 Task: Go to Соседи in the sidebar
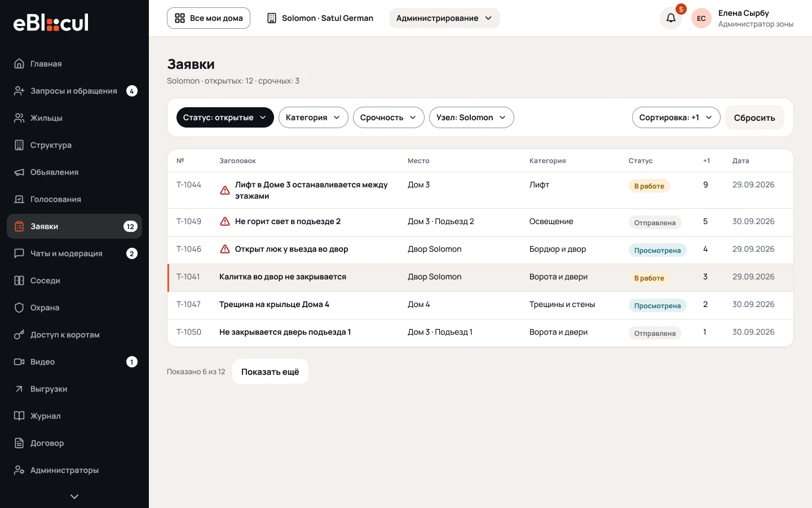point(74,281)
